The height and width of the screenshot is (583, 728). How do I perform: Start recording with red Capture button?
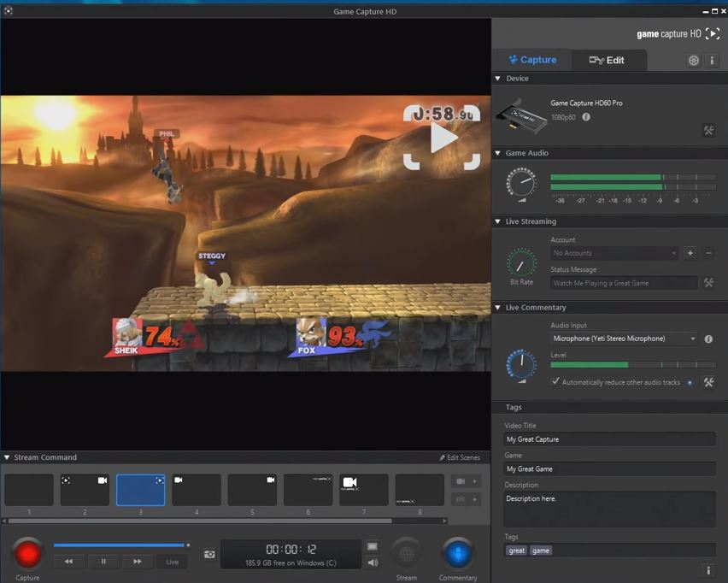[28, 554]
